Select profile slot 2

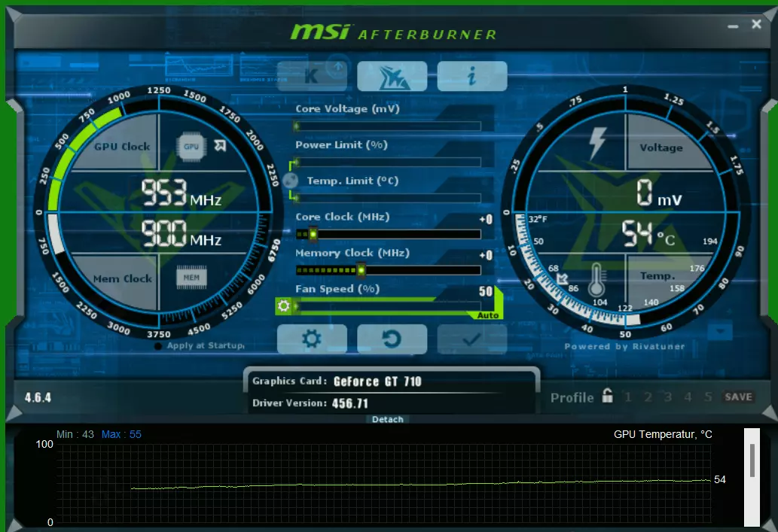(x=648, y=397)
